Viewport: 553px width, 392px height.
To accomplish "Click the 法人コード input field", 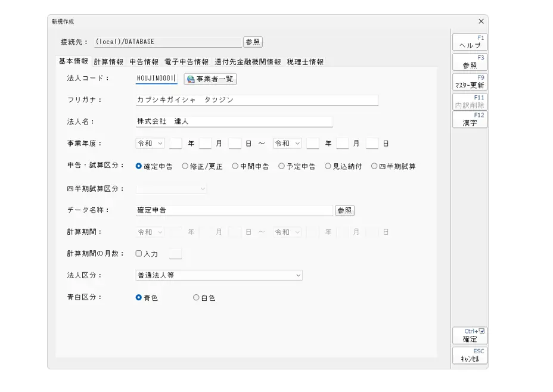I will [x=156, y=78].
